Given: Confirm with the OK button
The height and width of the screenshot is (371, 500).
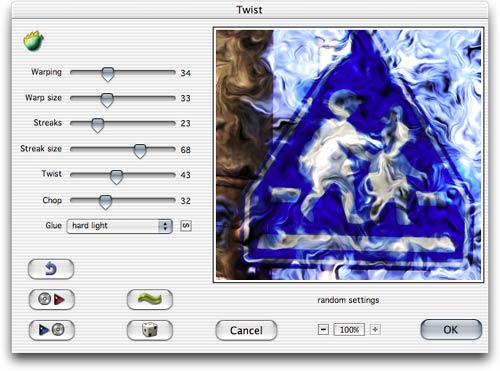Looking at the screenshot, I should coord(451,330).
